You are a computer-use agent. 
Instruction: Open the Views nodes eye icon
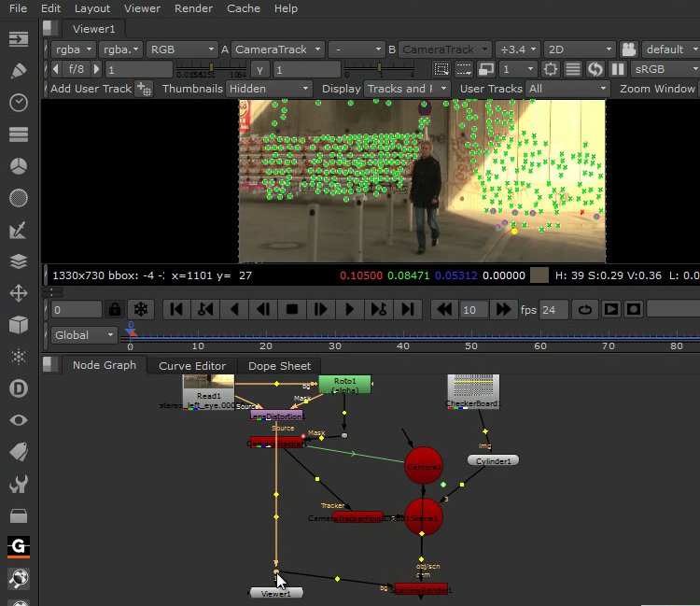19,420
